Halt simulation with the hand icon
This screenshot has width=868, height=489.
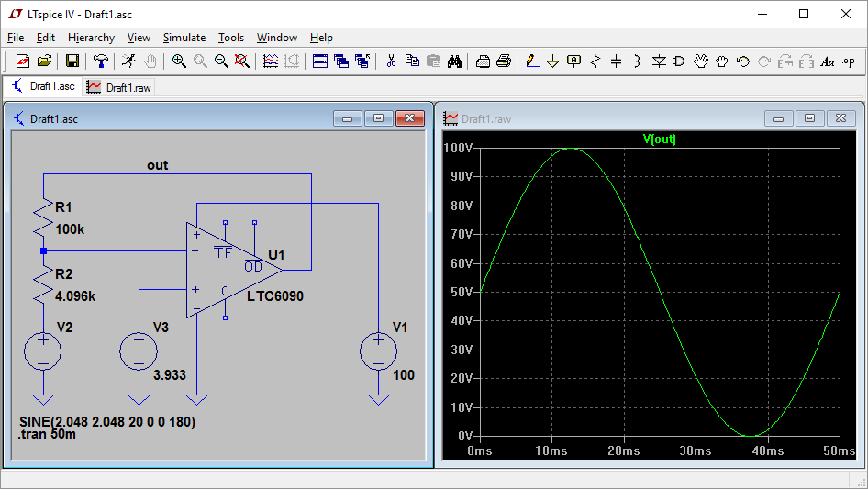pos(150,61)
